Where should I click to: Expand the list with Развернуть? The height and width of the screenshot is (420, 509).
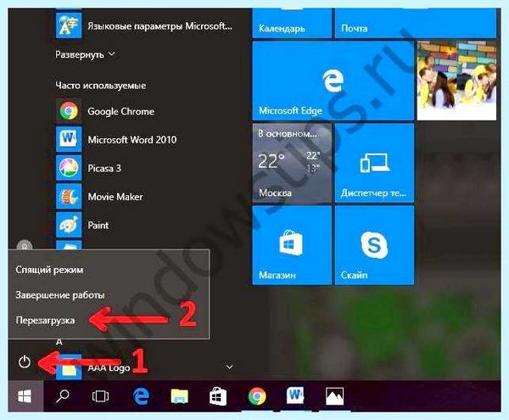(85, 54)
